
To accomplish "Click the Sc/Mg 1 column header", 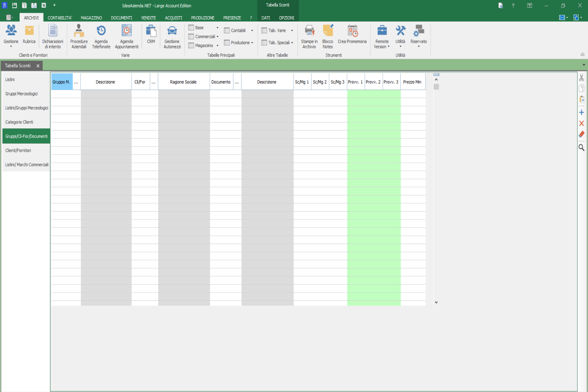I will tap(302, 82).
